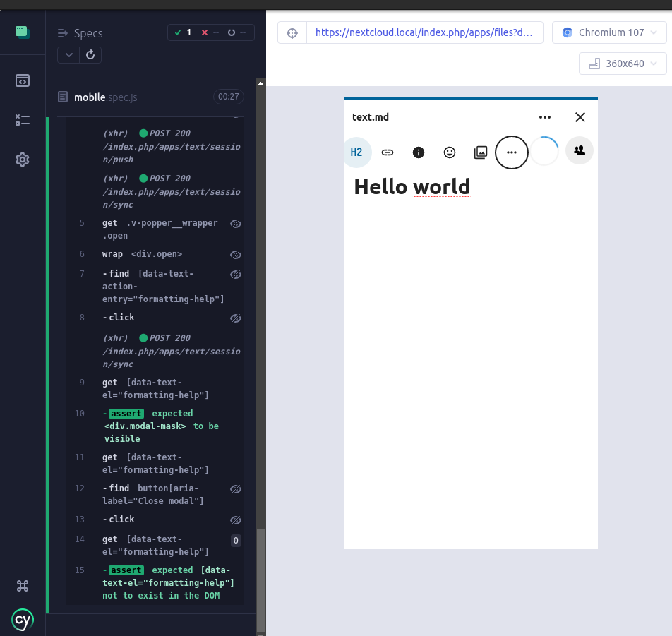This screenshot has width=672, height=636.
Task: Toggle the hidden-element eye on the get .v-popper__wrapper step
Action: [x=235, y=223]
